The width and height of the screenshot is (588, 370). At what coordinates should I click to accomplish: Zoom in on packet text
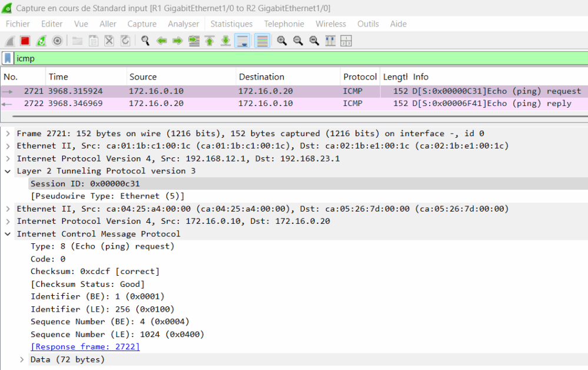click(x=282, y=41)
